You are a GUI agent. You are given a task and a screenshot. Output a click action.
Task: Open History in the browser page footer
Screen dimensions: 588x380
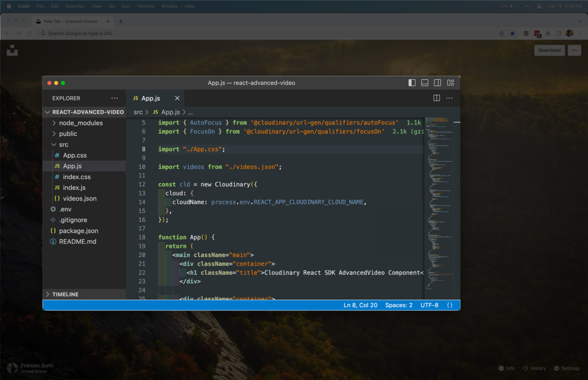coord(535,369)
